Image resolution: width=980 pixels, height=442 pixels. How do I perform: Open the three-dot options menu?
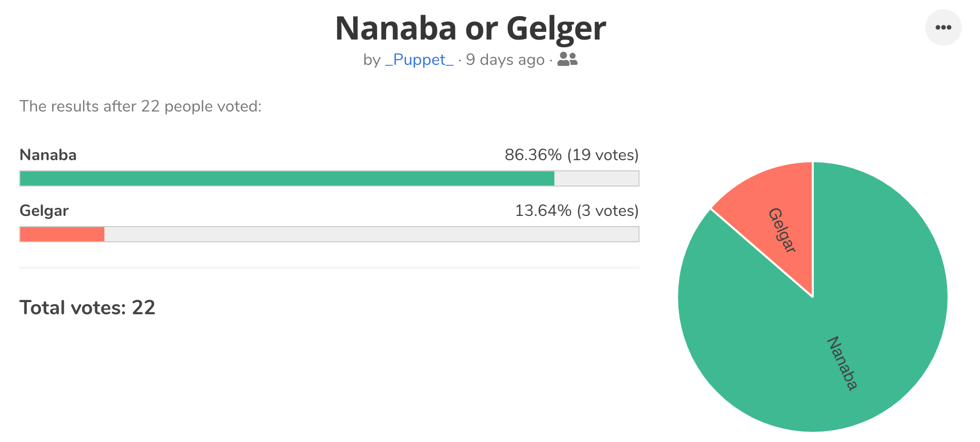point(943,27)
